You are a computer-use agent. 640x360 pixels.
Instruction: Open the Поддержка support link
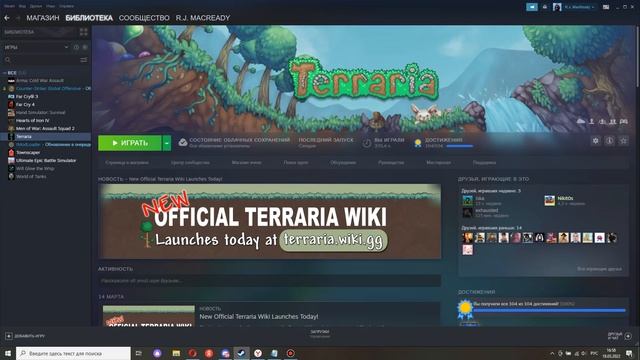[x=484, y=162]
